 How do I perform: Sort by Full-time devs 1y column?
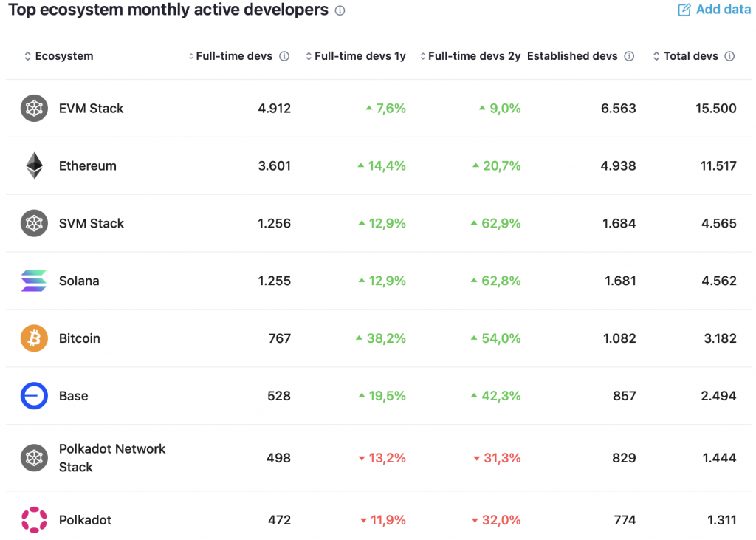point(356,56)
